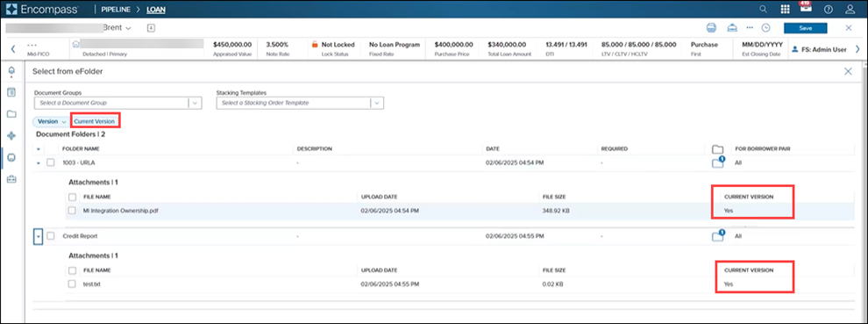Check the Credit Report folder checkbox
Image resolution: width=868 pixels, height=324 pixels.
(50, 236)
